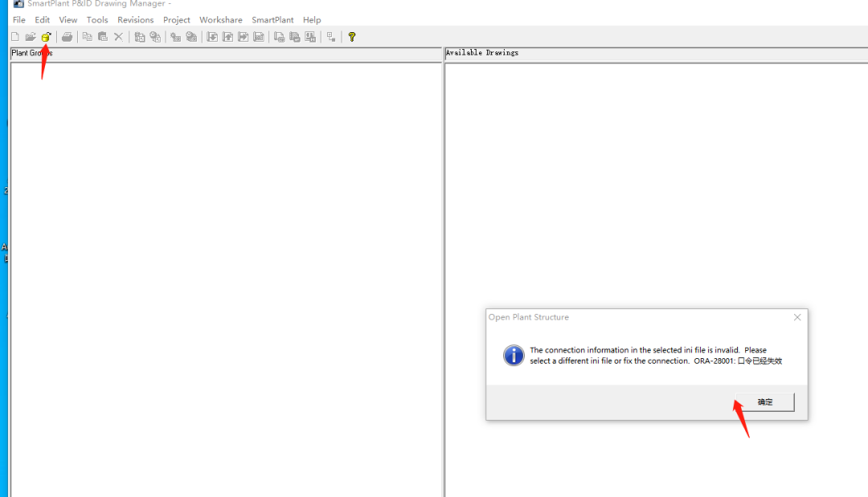Click the blue information icon in dialog
Image resolution: width=868 pixels, height=497 pixels.
(513, 356)
